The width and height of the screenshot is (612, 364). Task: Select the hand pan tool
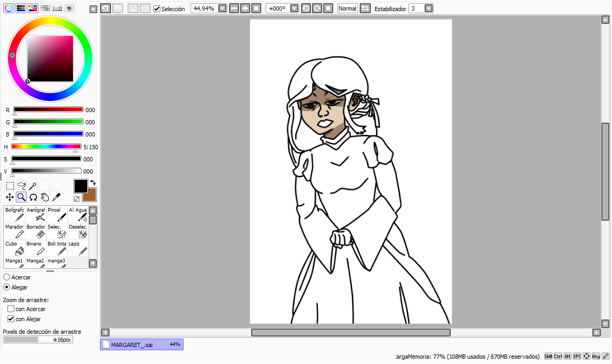click(x=45, y=197)
